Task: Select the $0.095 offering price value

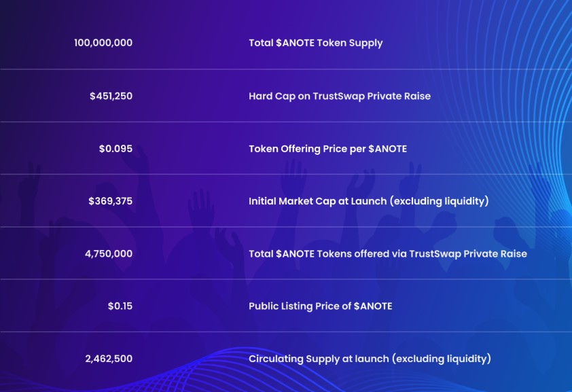Action: [x=115, y=148]
